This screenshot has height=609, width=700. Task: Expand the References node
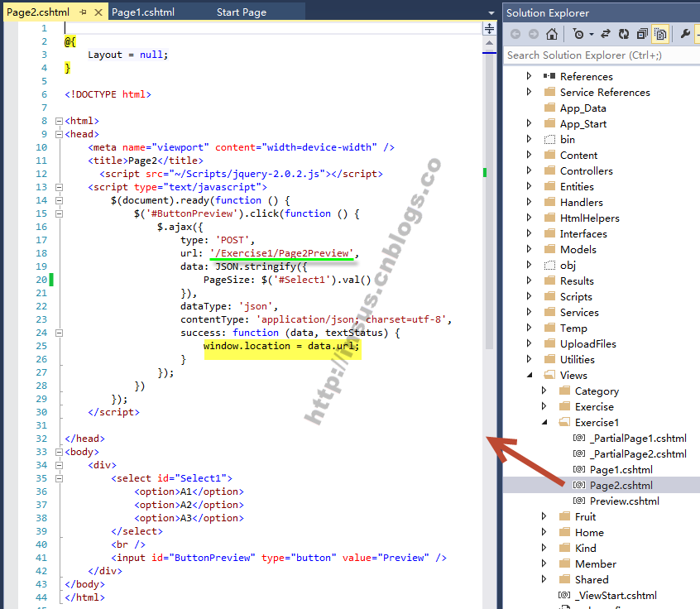pyautogui.click(x=529, y=76)
